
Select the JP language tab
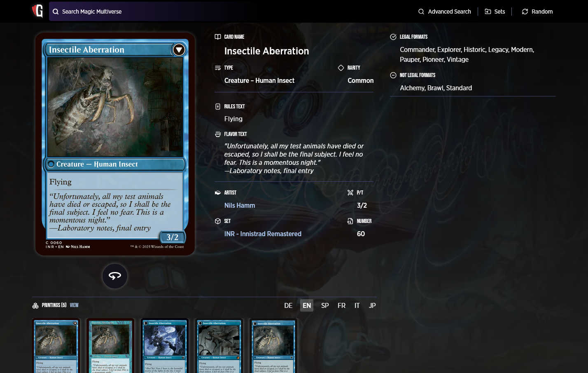pyautogui.click(x=372, y=305)
